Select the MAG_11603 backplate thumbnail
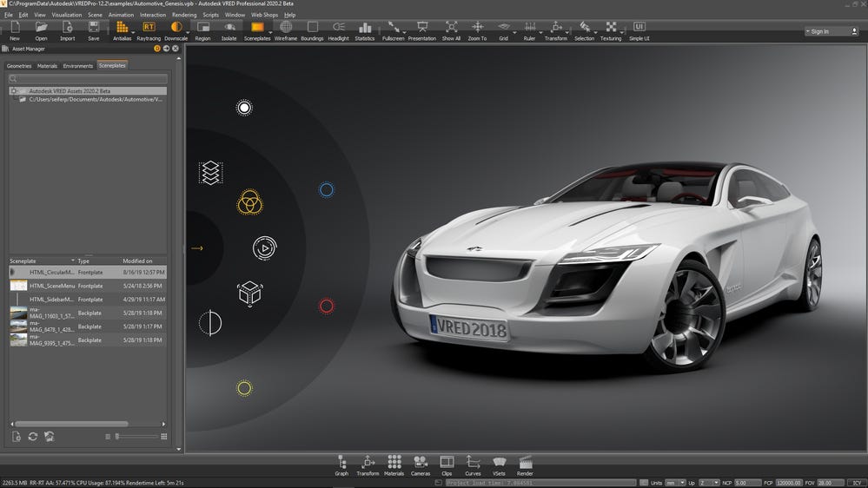The image size is (868, 488). point(18,313)
